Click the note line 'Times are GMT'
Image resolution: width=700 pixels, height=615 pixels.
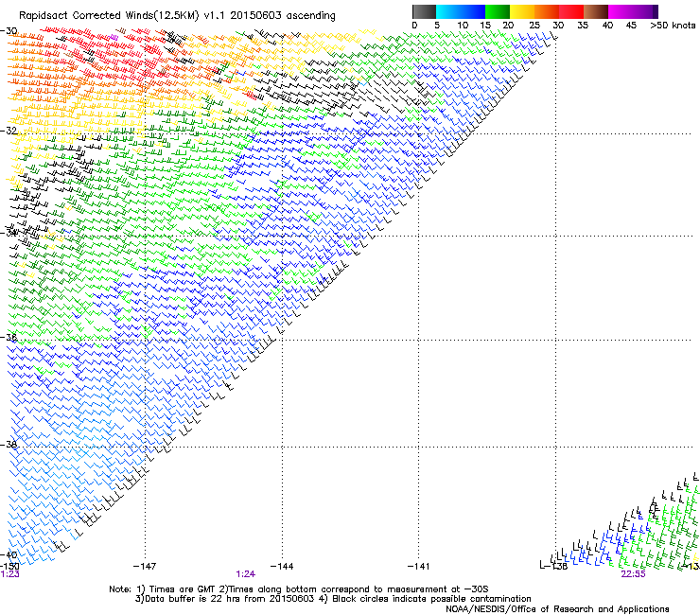click(x=183, y=589)
